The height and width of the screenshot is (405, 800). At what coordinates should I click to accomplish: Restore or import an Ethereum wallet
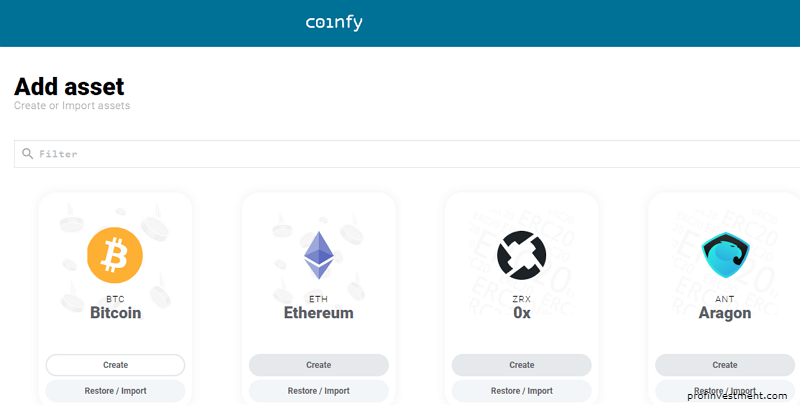[319, 391]
